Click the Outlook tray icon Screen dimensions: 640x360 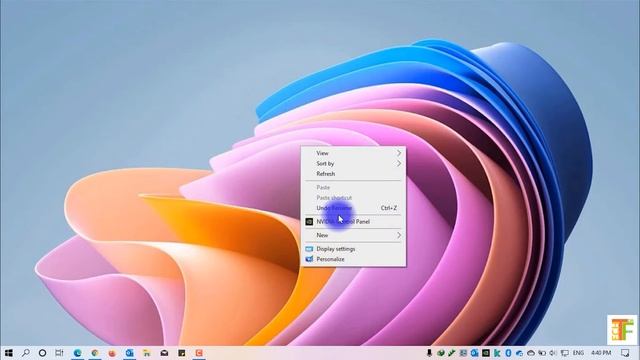coord(474,353)
